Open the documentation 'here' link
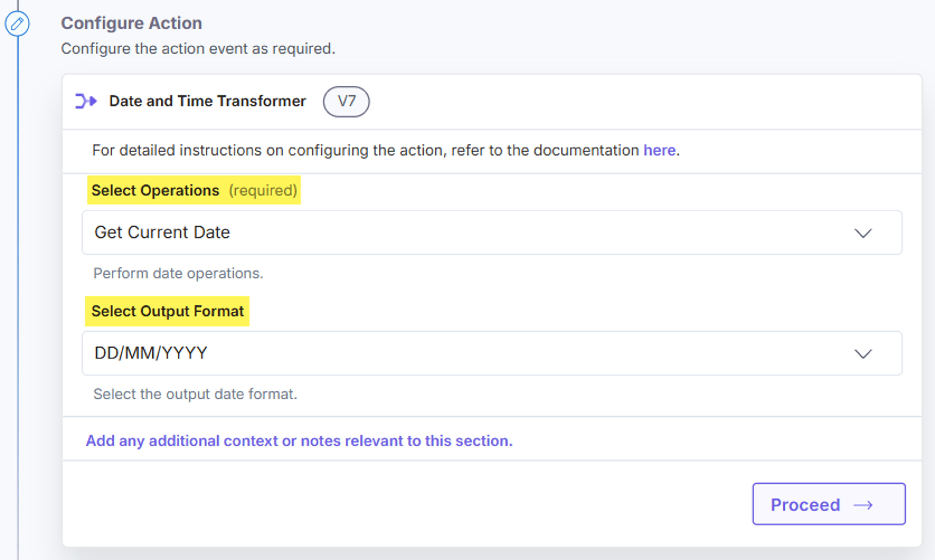 659,150
